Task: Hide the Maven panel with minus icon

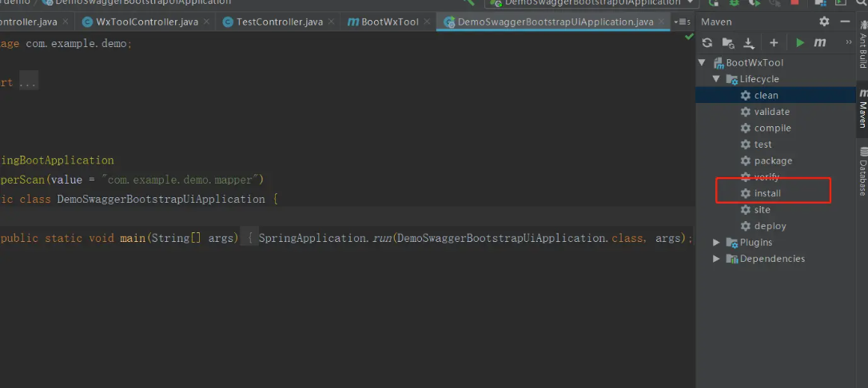Action: pos(845,22)
